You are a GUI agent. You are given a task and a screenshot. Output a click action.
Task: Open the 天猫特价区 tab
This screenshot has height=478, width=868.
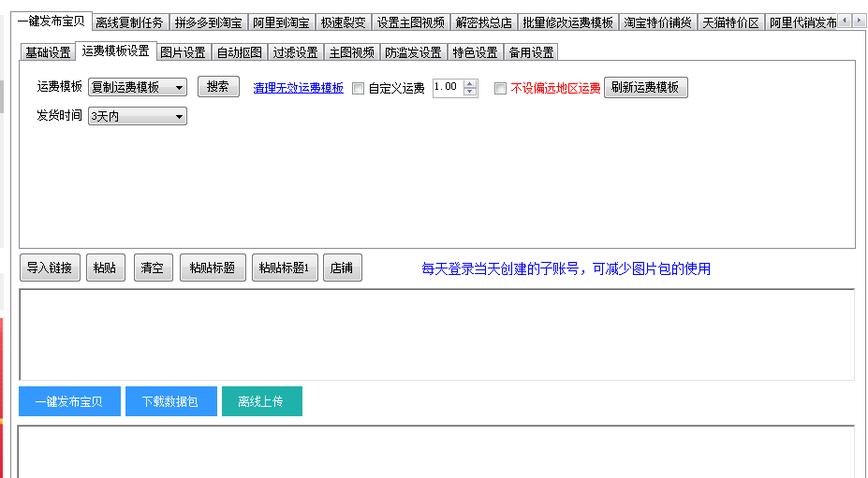(730, 22)
